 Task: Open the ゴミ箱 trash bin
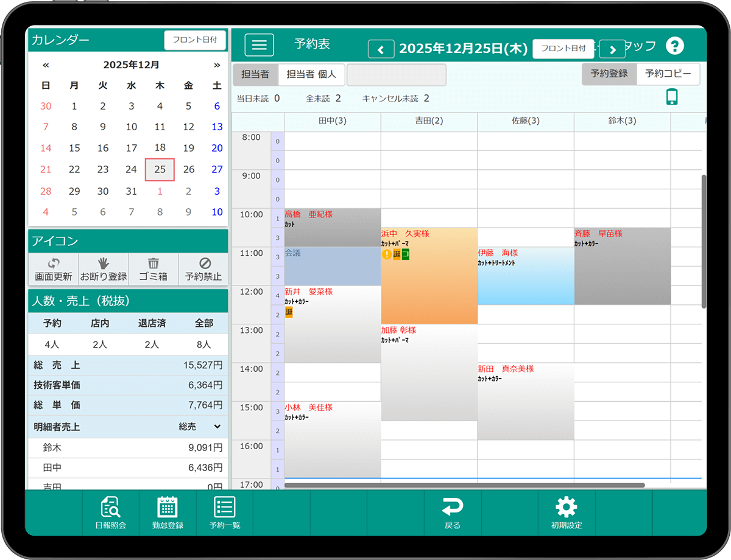pyautogui.click(x=154, y=268)
